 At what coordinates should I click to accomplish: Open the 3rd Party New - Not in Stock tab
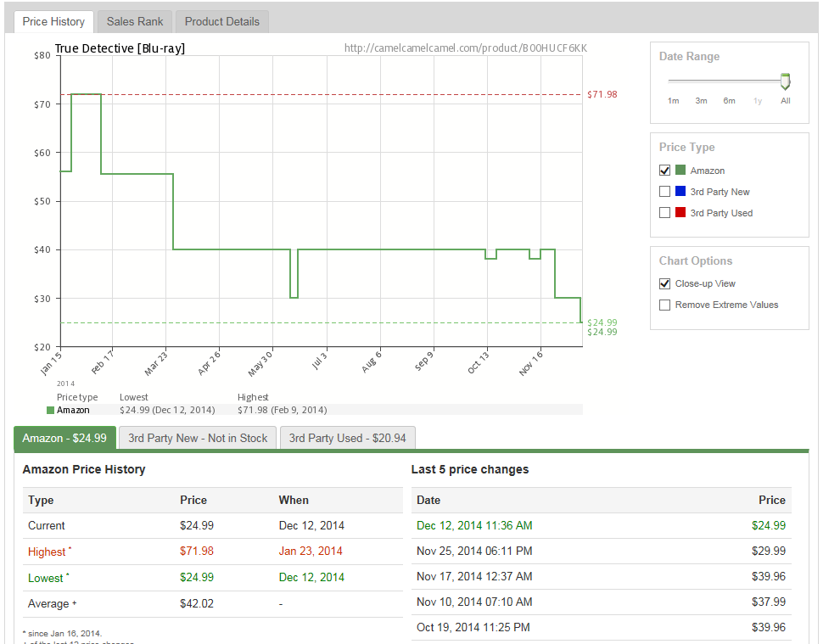coord(198,438)
